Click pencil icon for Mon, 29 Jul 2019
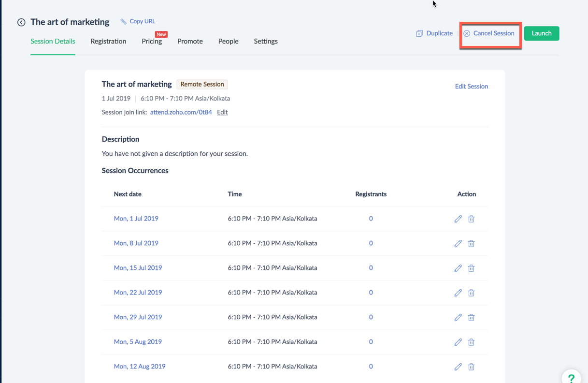 tap(458, 318)
